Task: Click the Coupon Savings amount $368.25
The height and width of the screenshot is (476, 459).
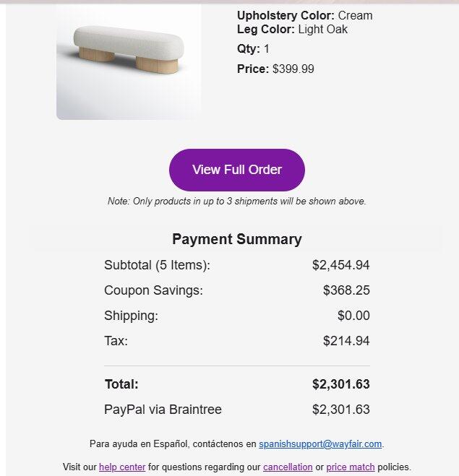Action: (346, 290)
